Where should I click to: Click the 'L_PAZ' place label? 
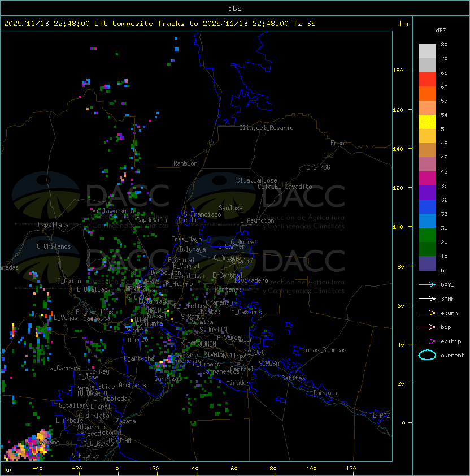(x=381, y=416)
